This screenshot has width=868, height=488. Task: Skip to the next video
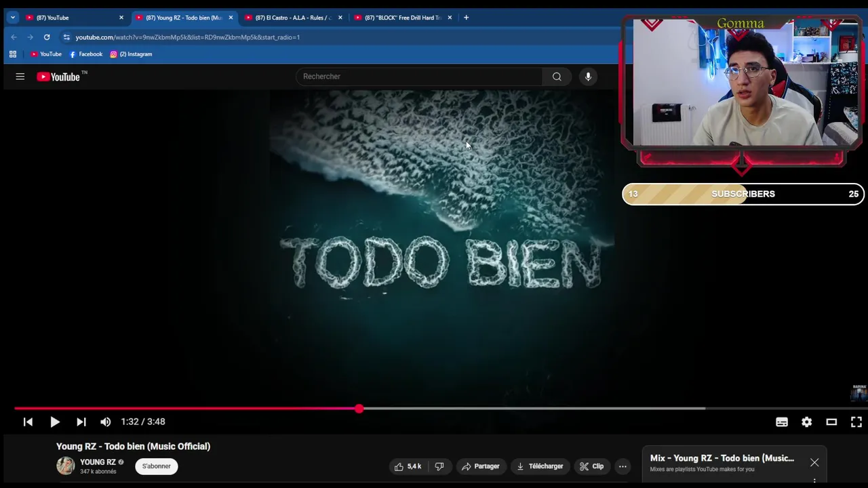81,422
